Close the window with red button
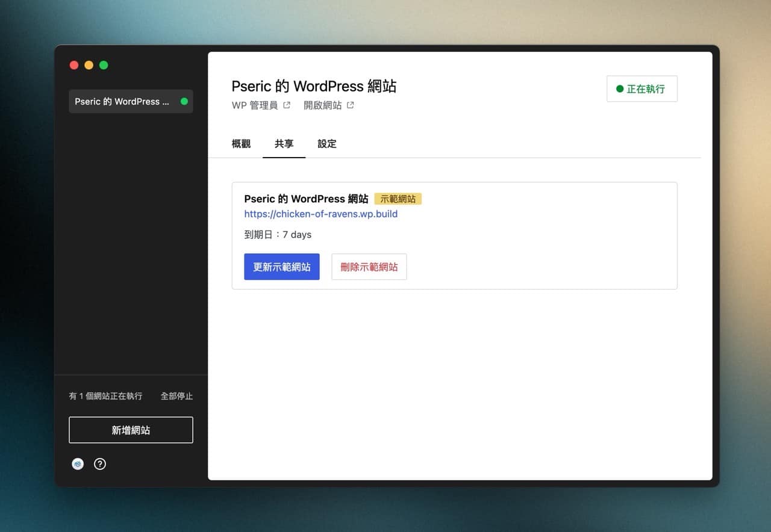 74,65
